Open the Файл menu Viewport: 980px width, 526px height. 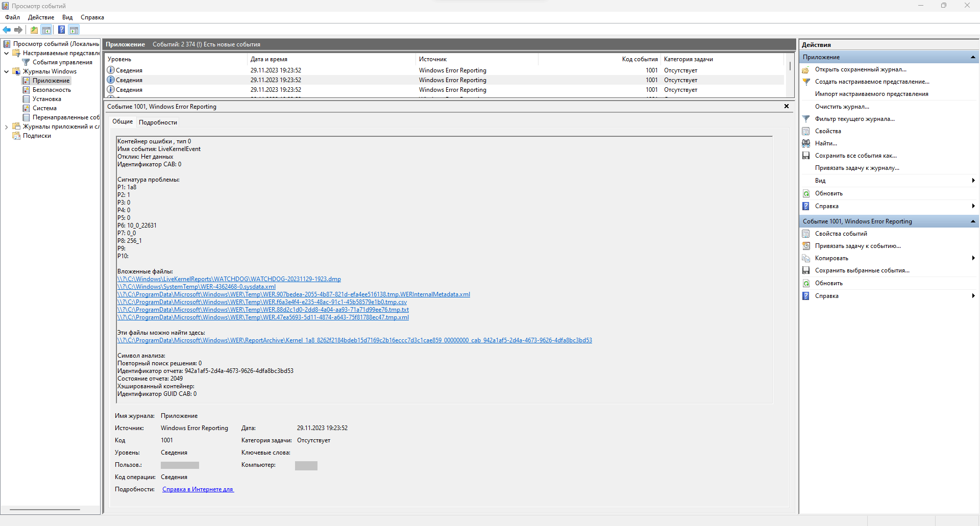click(13, 17)
